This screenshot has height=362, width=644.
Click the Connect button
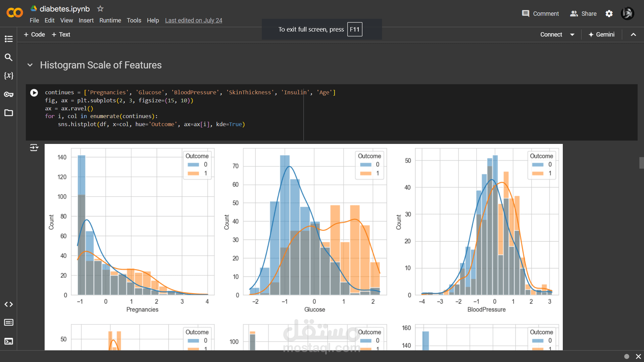click(x=551, y=35)
